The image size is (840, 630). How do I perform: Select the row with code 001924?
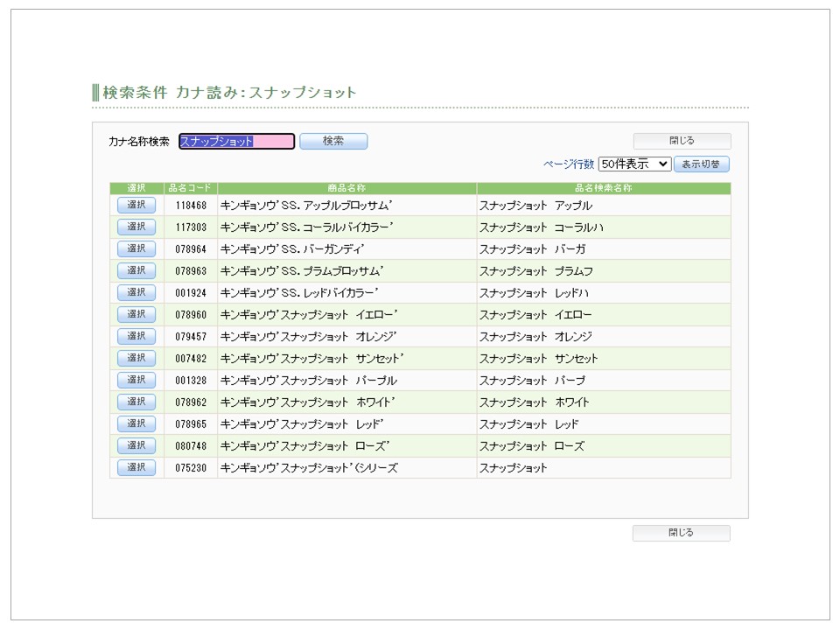(136, 292)
